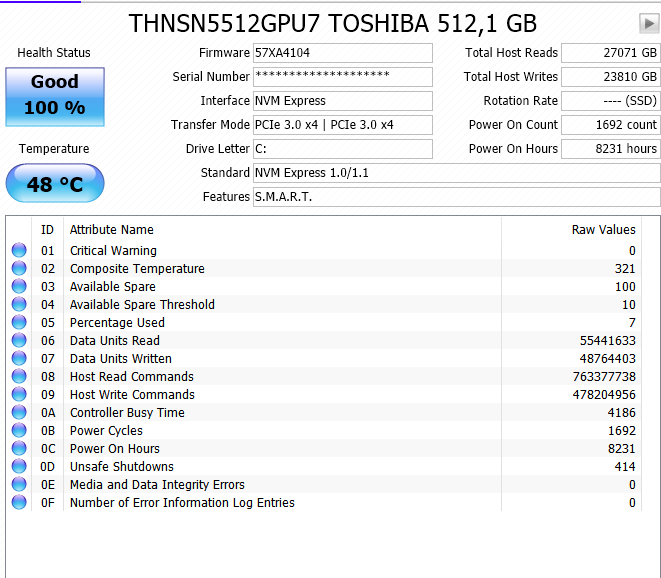The height and width of the screenshot is (578, 661).
Task: Click raw value 478204956
Action: pos(604,395)
